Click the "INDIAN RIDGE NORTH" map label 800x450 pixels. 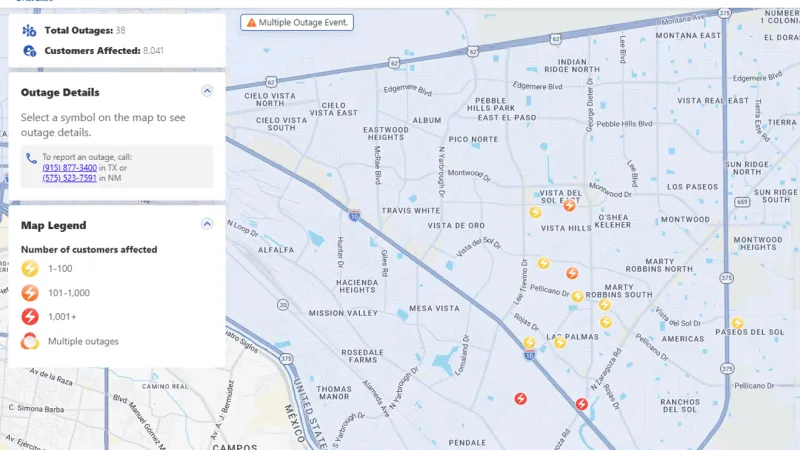[x=572, y=66]
